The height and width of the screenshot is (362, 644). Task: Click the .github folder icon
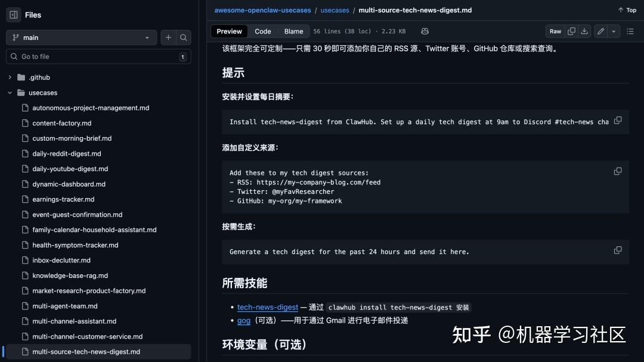(x=21, y=78)
